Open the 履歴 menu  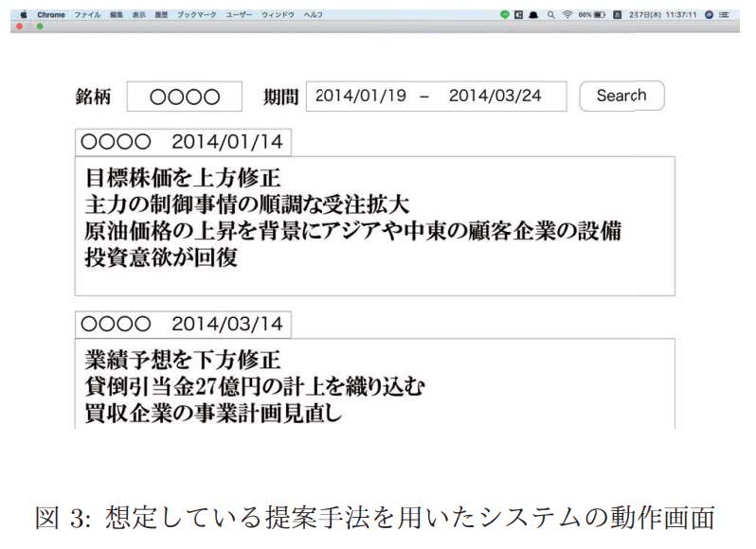(161, 15)
